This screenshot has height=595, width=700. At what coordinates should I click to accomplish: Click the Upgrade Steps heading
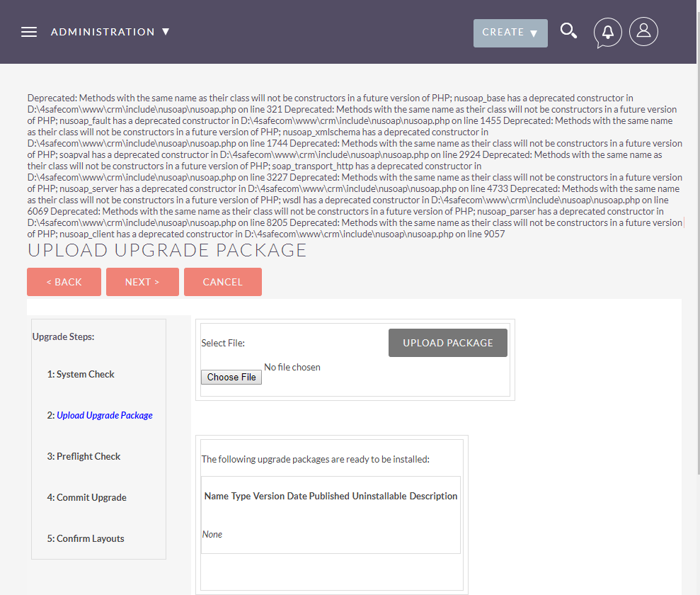[64, 336]
